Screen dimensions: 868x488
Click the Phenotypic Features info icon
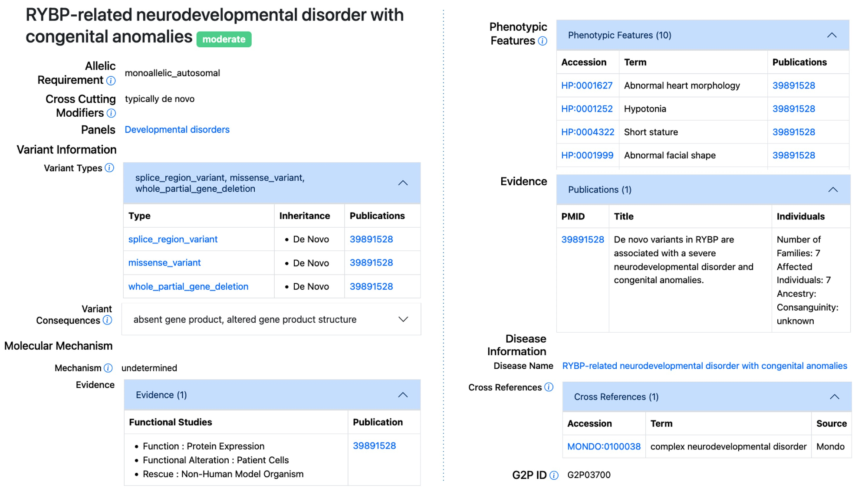tap(542, 41)
